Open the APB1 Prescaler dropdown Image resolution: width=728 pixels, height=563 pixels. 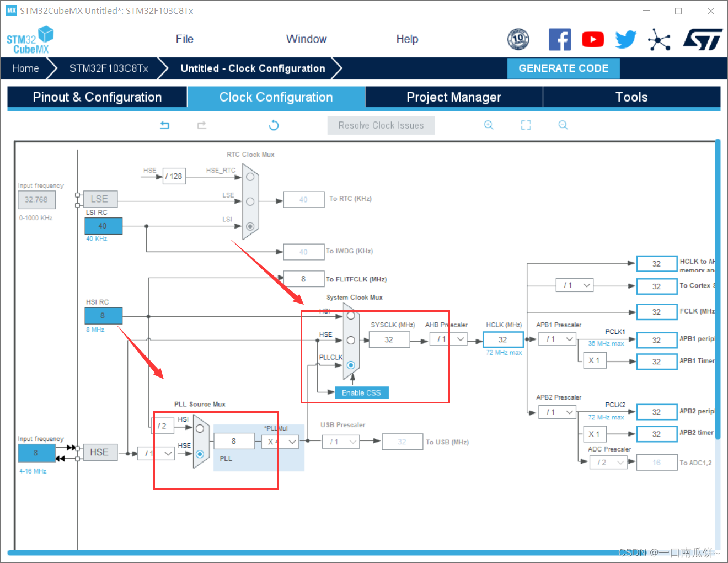558,339
